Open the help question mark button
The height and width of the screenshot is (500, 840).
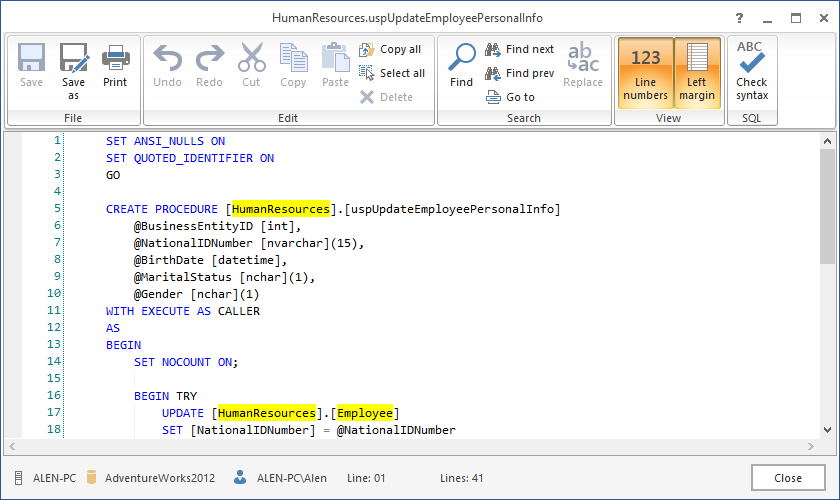click(x=739, y=18)
